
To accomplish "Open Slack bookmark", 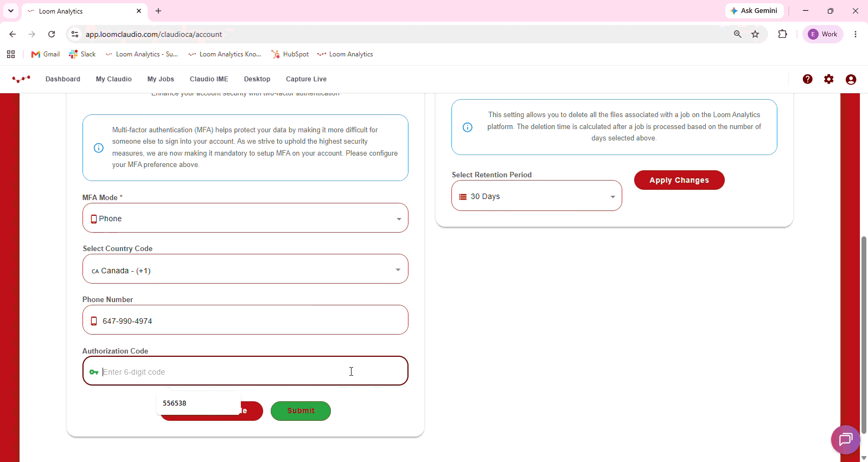I will [82, 54].
